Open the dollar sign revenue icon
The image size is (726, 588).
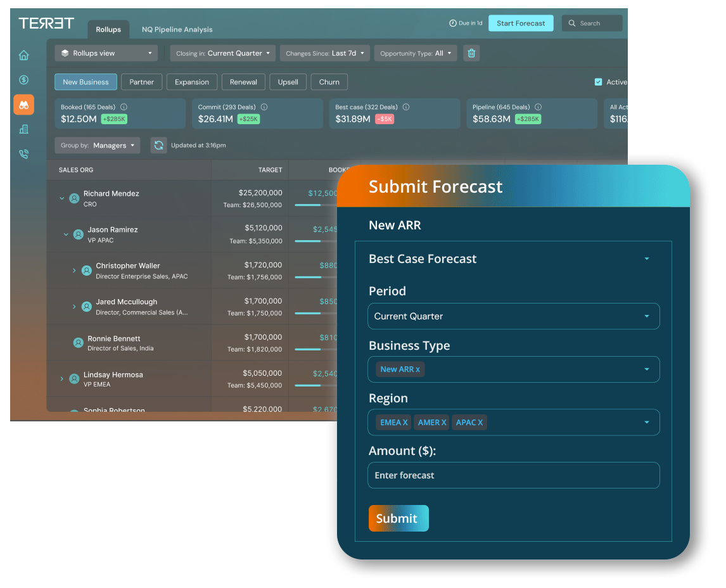(23, 80)
